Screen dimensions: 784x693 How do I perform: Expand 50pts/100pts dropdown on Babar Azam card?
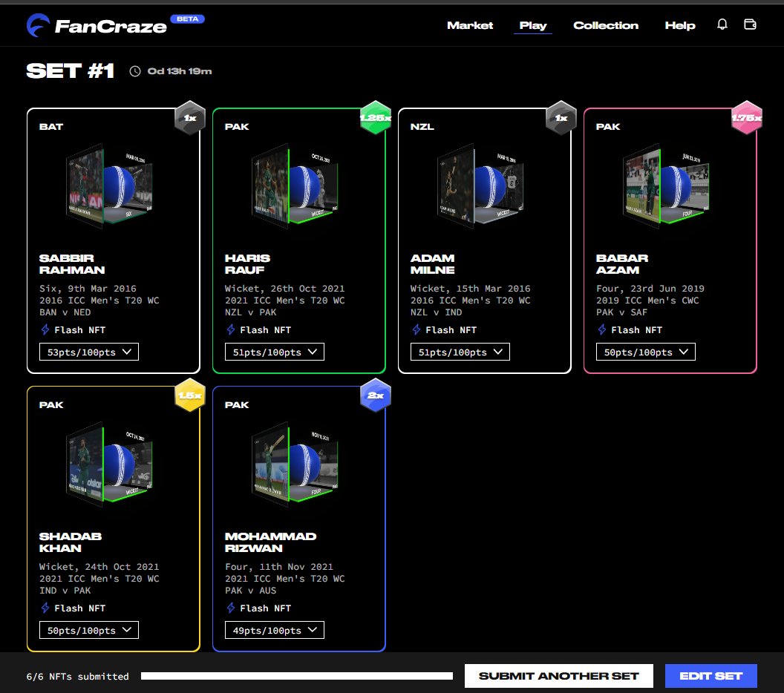645,352
